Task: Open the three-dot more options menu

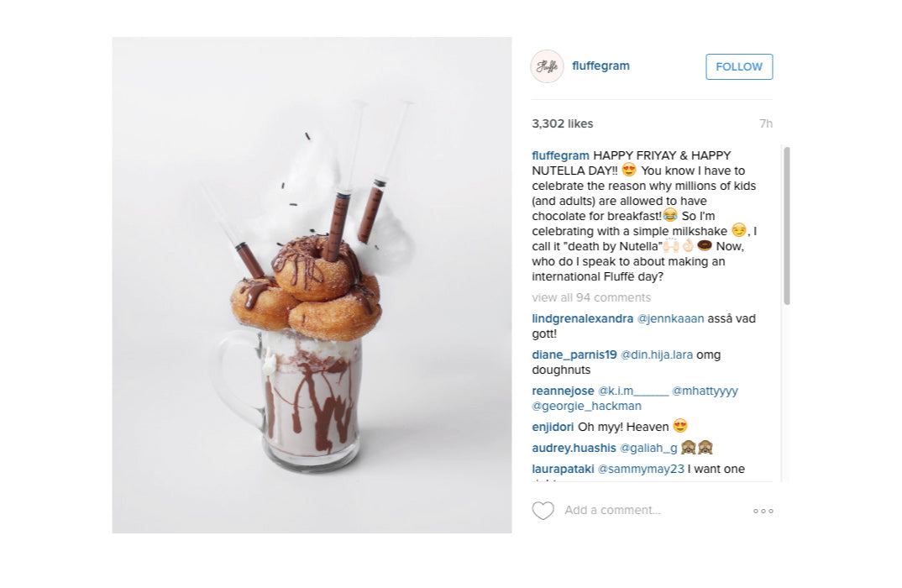Action: (763, 511)
